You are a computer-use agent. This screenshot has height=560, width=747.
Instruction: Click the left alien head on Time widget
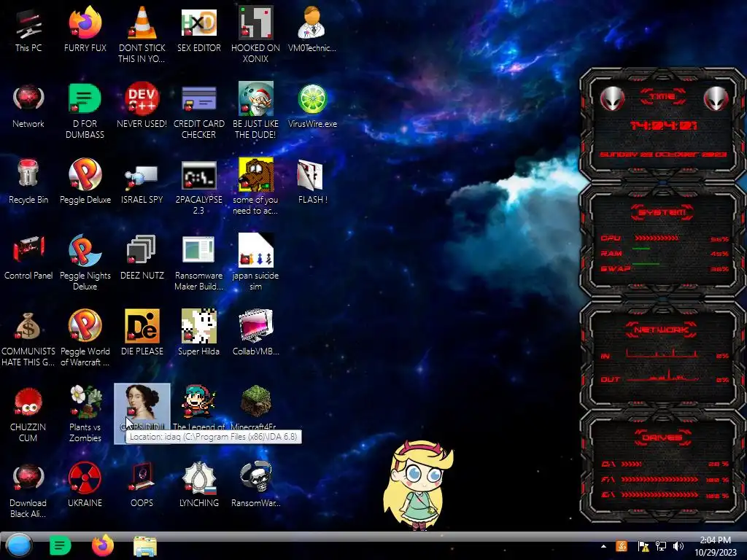click(612, 98)
